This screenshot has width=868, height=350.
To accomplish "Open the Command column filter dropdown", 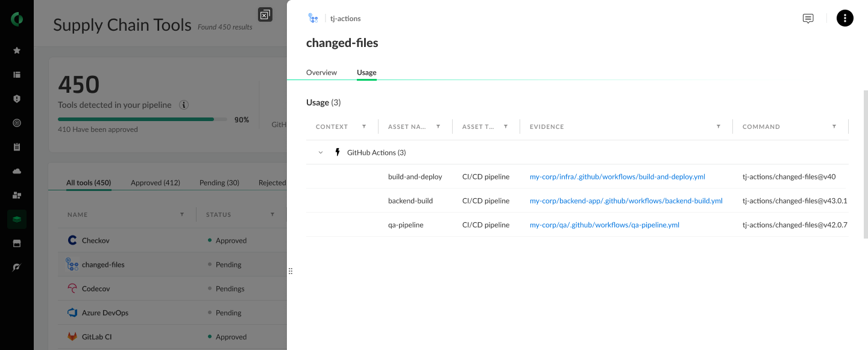I will (x=834, y=127).
